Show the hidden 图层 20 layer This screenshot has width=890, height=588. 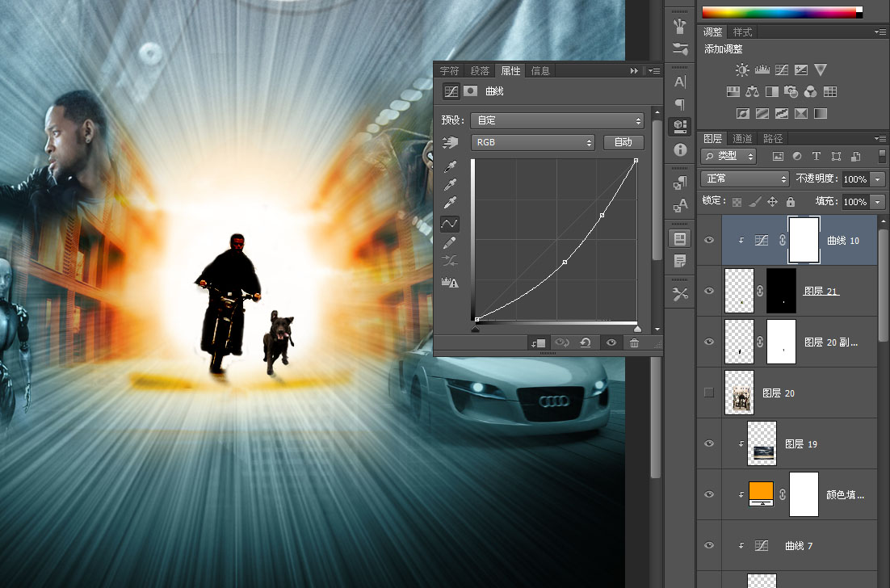tap(709, 393)
